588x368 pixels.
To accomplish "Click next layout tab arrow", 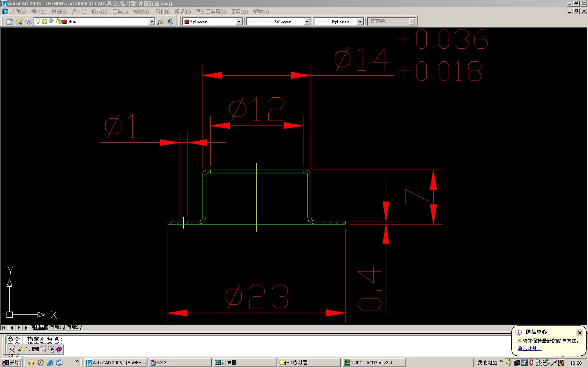I will [x=19, y=328].
